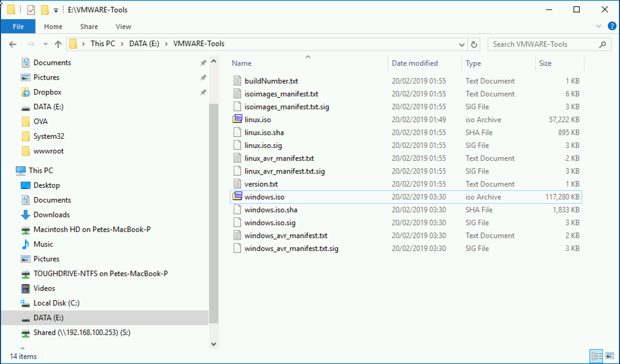The width and height of the screenshot is (620, 364).
Task: Open Dropbox in the navigation pane
Action: pos(47,92)
